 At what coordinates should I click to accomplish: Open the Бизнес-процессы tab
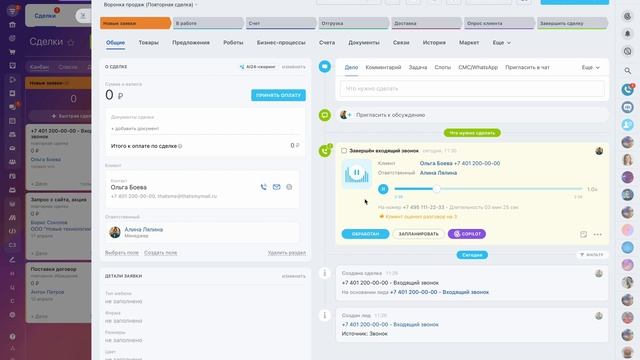tap(281, 42)
